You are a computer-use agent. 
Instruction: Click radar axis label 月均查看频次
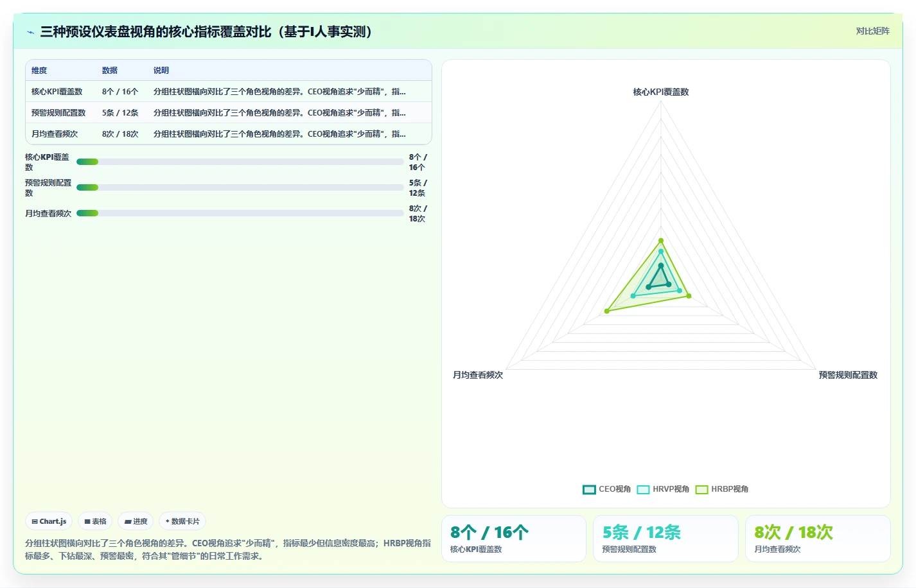[x=478, y=375]
